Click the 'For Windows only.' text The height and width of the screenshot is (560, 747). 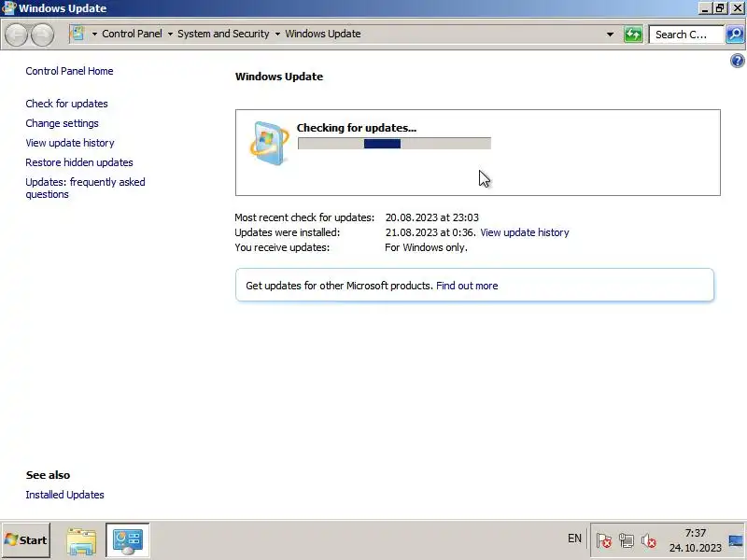coord(426,247)
